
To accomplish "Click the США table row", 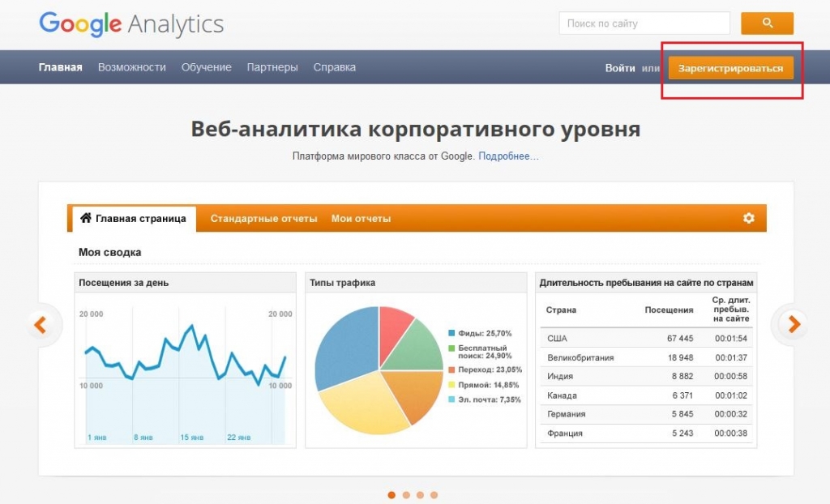I will (x=646, y=338).
